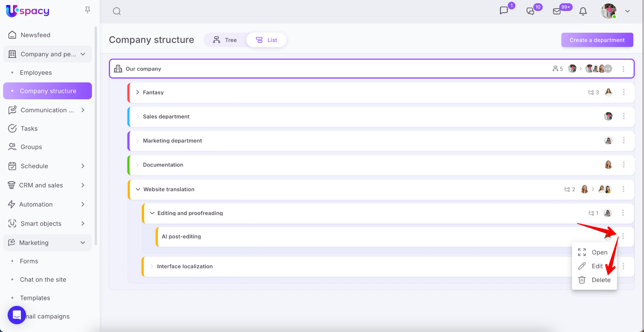Image resolution: width=644 pixels, height=332 pixels.
Task: Choose Edit in the context menu
Action: [x=597, y=266]
